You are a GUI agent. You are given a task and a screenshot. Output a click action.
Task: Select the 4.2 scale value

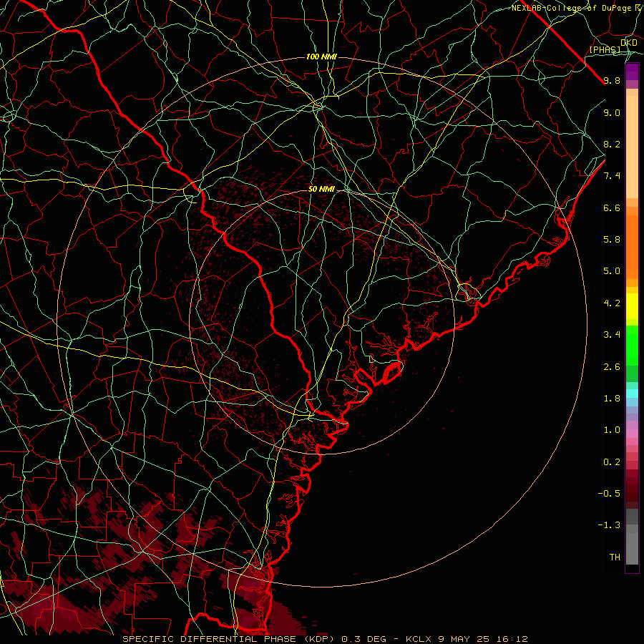[612, 303]
